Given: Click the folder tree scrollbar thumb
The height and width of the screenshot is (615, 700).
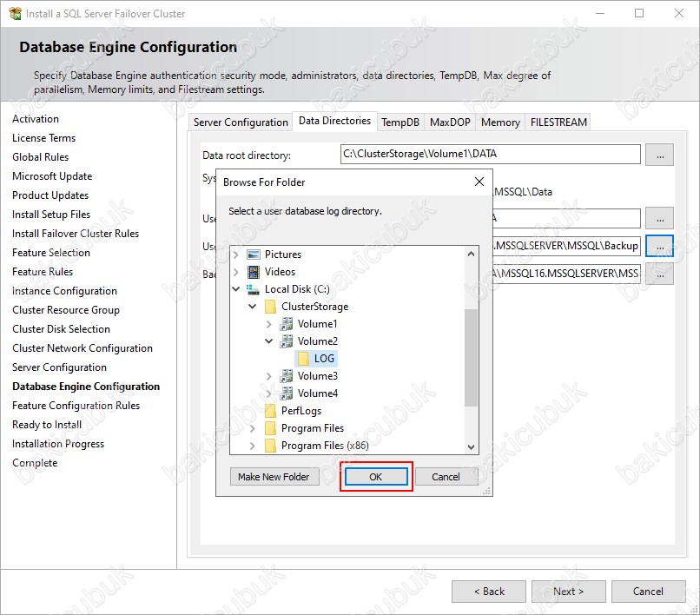Looking at the screenshot, I should [471, 357].
